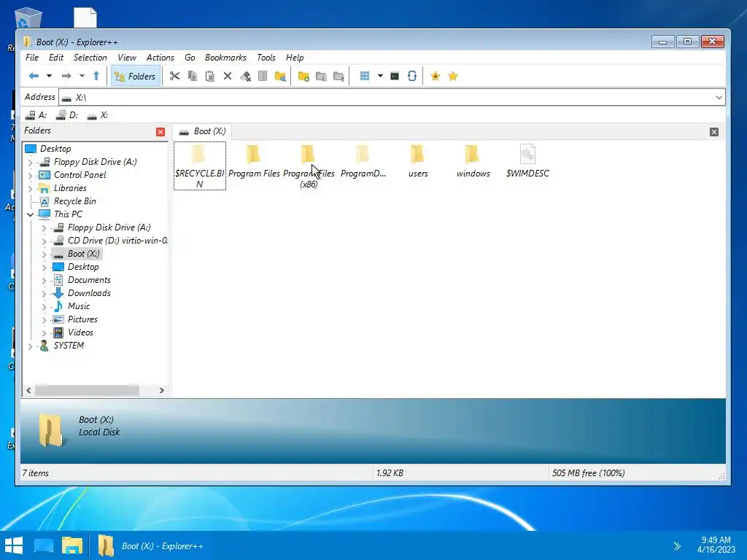Open the Properties toolbar icon
747x560 pixels.
(263, 76)
